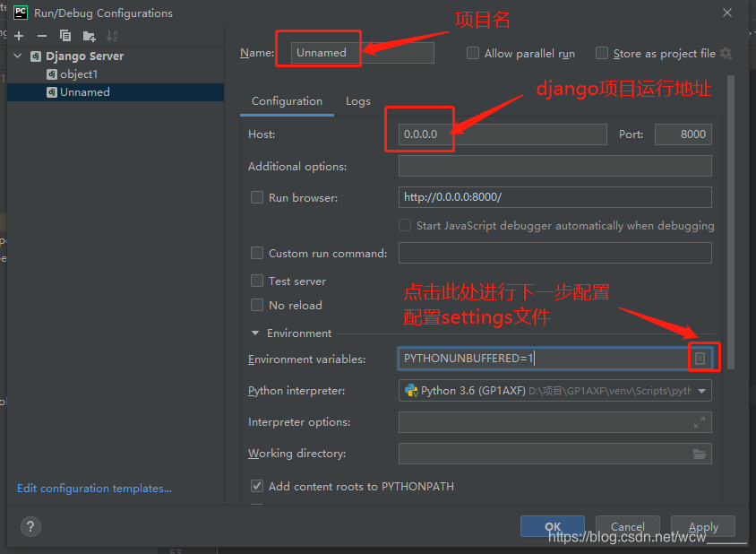Viewport: 756px width, 554px height.
Task: Close the Run/Debug Configurations dialog
Action: tap(727, 13)
